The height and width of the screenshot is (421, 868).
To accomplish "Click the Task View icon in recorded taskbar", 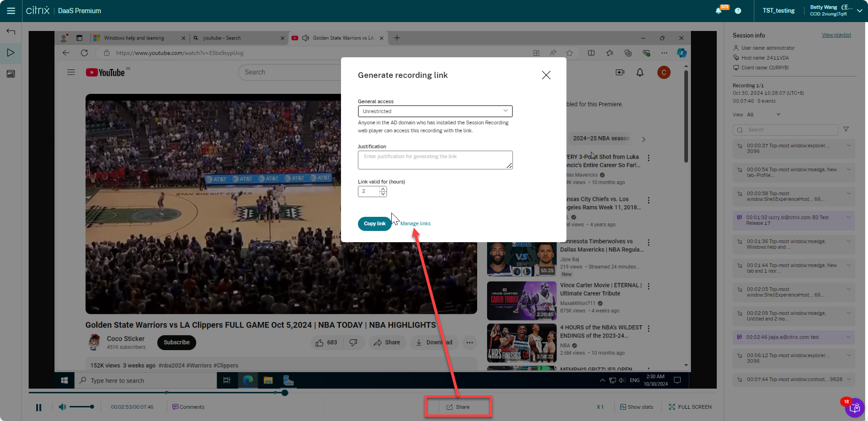I will (x=227, y=380).
